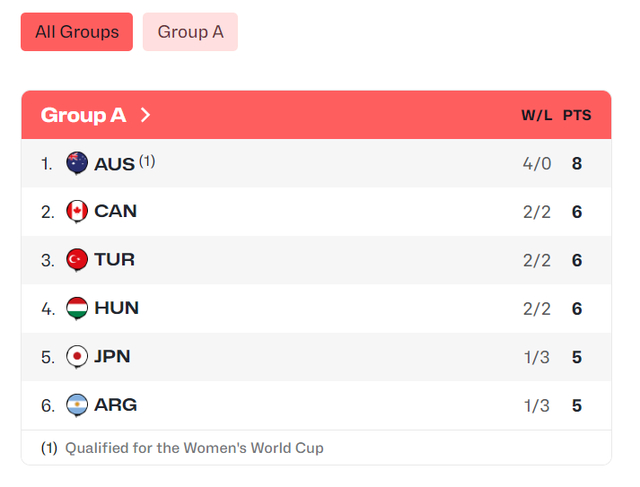Click the PTS column header
The image size is (640, 487).
pos(577,115)
